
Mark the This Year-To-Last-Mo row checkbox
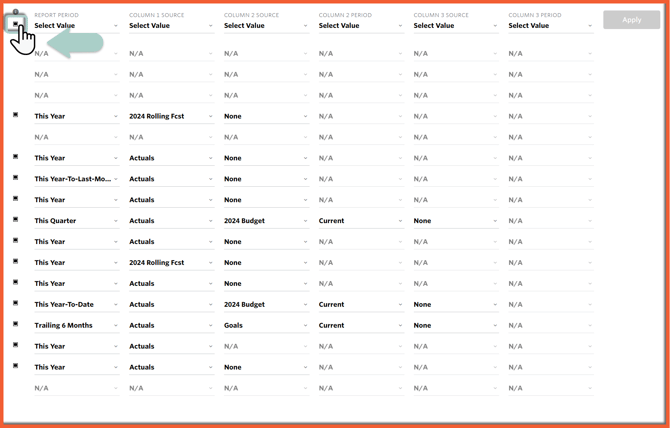[16, 178]
